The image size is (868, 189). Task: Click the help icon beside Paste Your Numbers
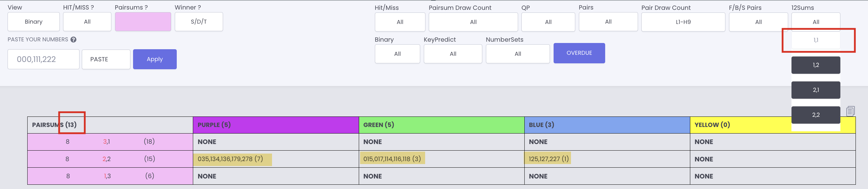(x=74, y=39)
